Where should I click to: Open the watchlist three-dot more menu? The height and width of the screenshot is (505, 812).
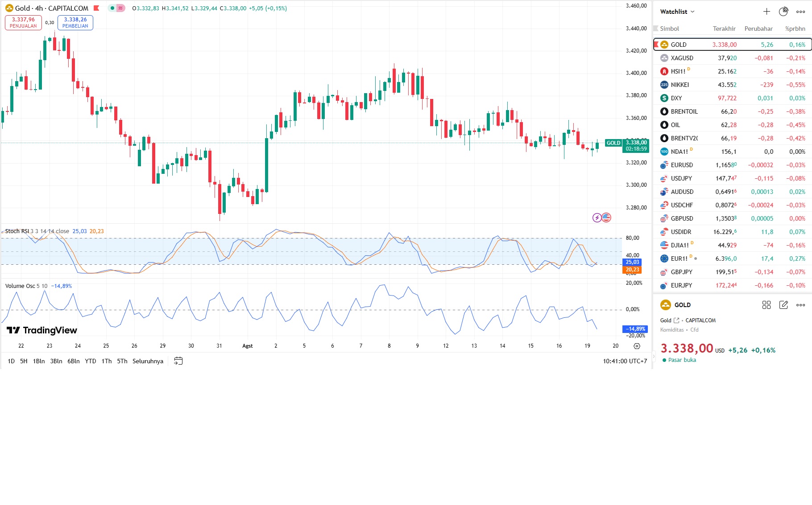[x=801, y=12]
